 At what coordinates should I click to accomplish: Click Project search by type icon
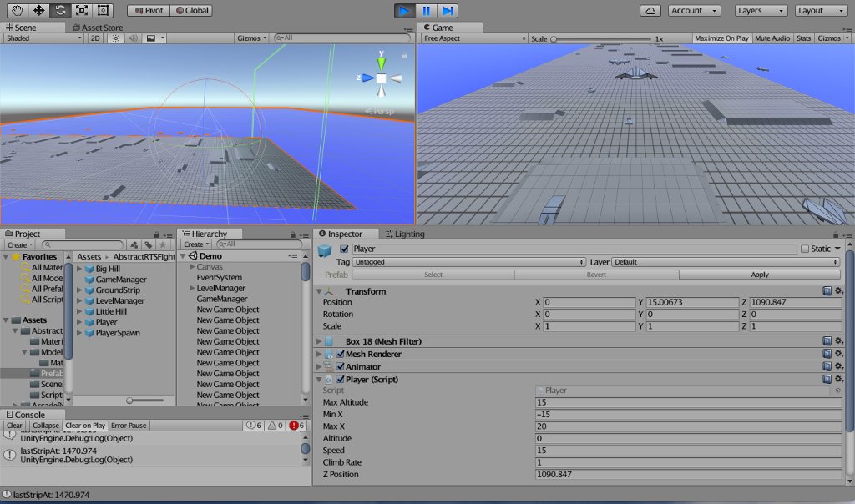coord(134,244)
